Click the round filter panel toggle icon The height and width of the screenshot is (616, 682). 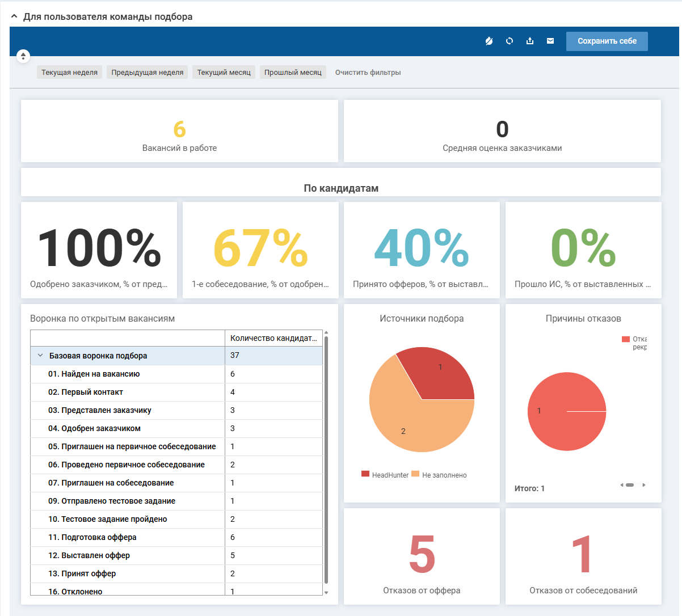pyautogui.click(x=23, y=56)
